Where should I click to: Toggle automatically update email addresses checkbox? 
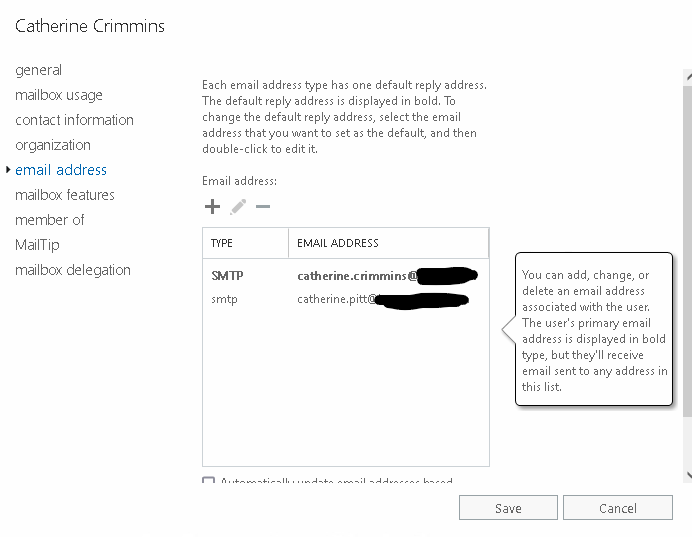coord(209,483)
